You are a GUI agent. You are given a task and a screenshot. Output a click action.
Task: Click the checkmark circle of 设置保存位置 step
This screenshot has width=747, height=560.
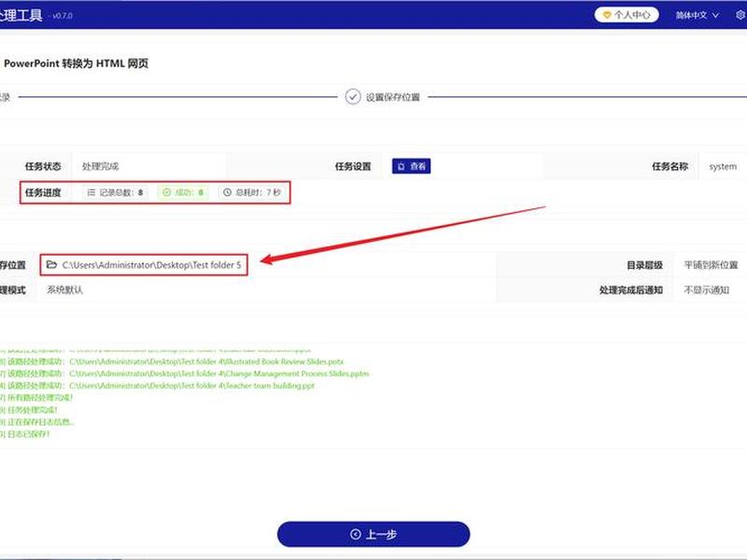coord(353,97)
